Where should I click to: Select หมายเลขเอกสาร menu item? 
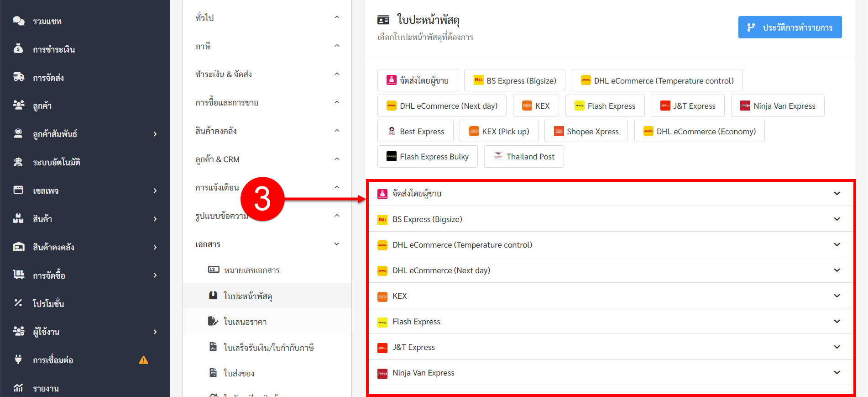pyautogui.click(x=267, y=270)
